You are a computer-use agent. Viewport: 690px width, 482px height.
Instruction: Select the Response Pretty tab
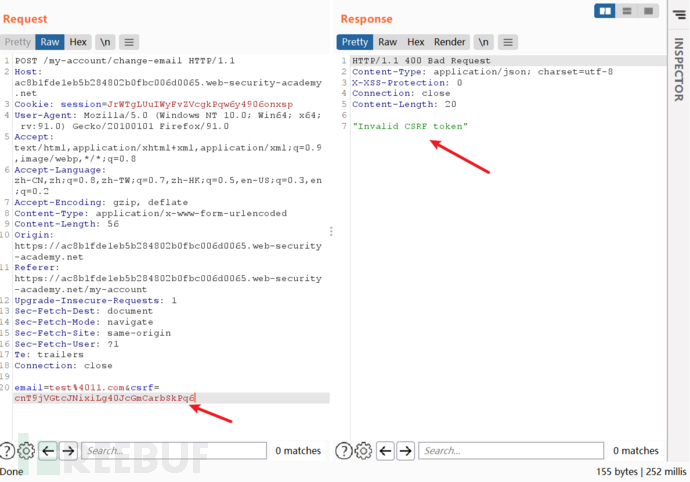click(355, 42)
